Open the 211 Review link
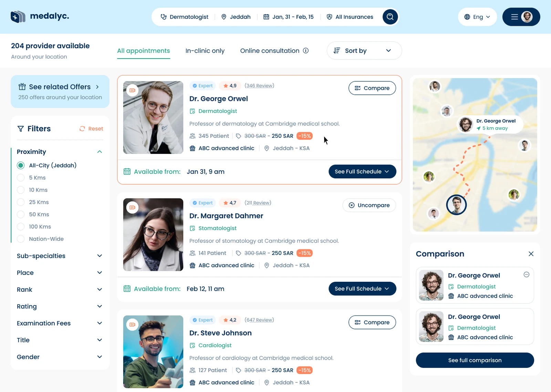 click(258, 203)
